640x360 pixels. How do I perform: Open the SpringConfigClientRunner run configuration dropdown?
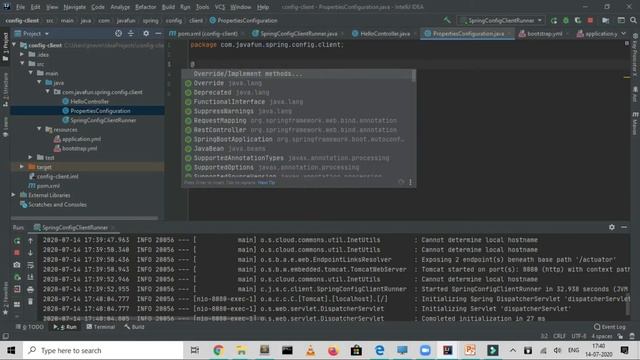(502, 20)
